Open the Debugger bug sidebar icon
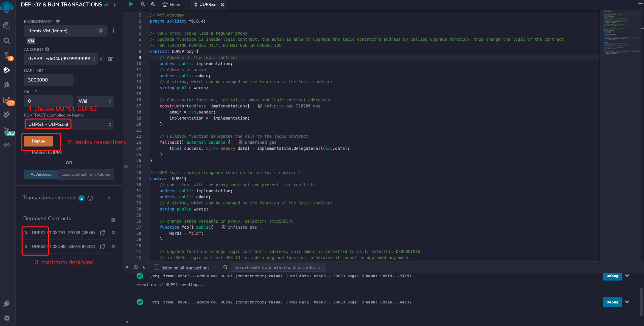Screen dimensions: 644x326 tap(7, 85)
